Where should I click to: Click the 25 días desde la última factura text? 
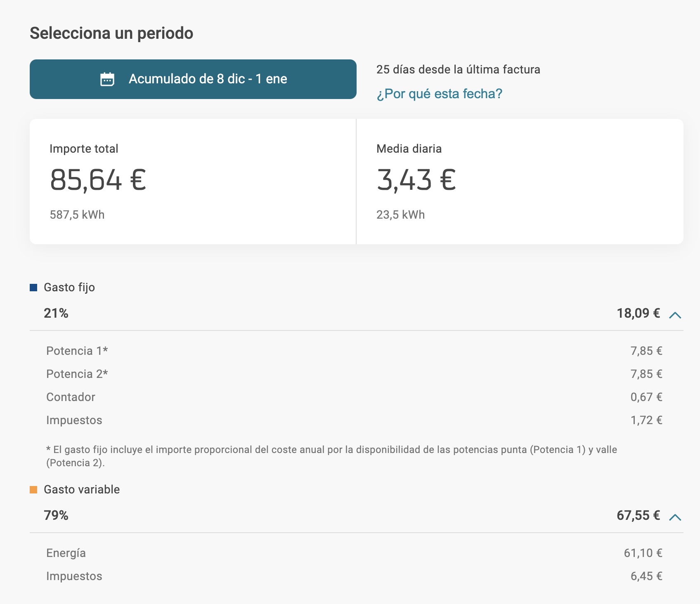(x=458, y=69)
